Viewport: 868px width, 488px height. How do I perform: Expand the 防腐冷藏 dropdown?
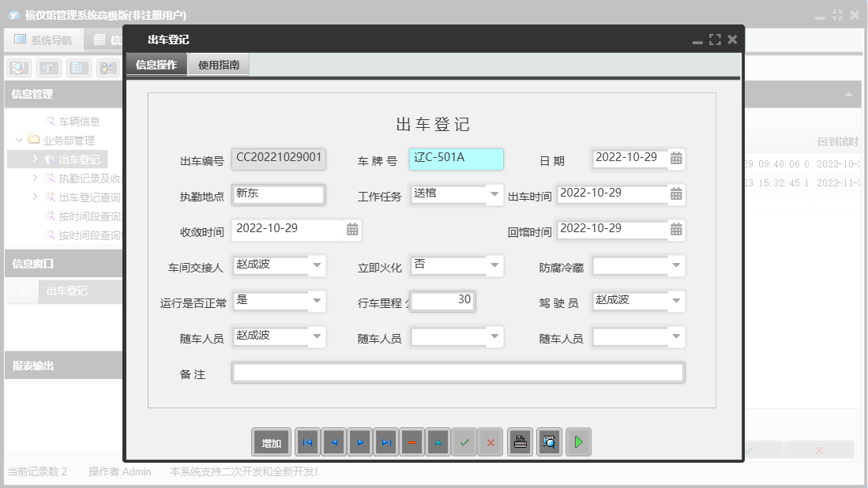coord(676,265)
